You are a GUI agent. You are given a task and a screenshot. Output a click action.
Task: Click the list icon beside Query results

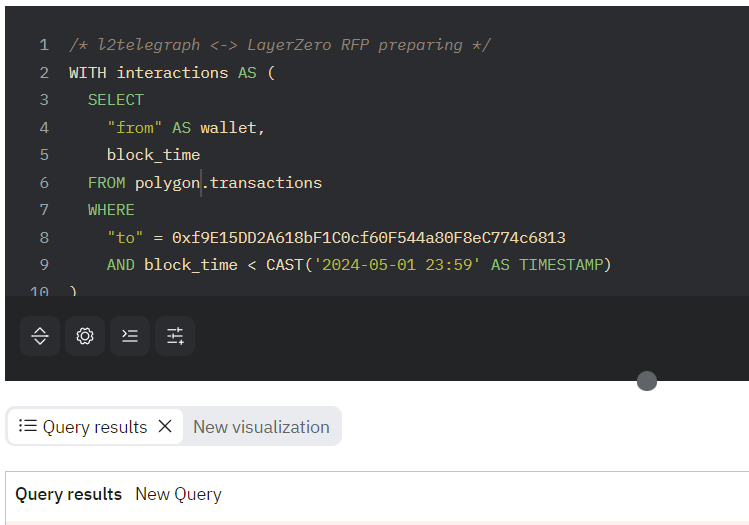pyautogui.click(x=28, y=426)
